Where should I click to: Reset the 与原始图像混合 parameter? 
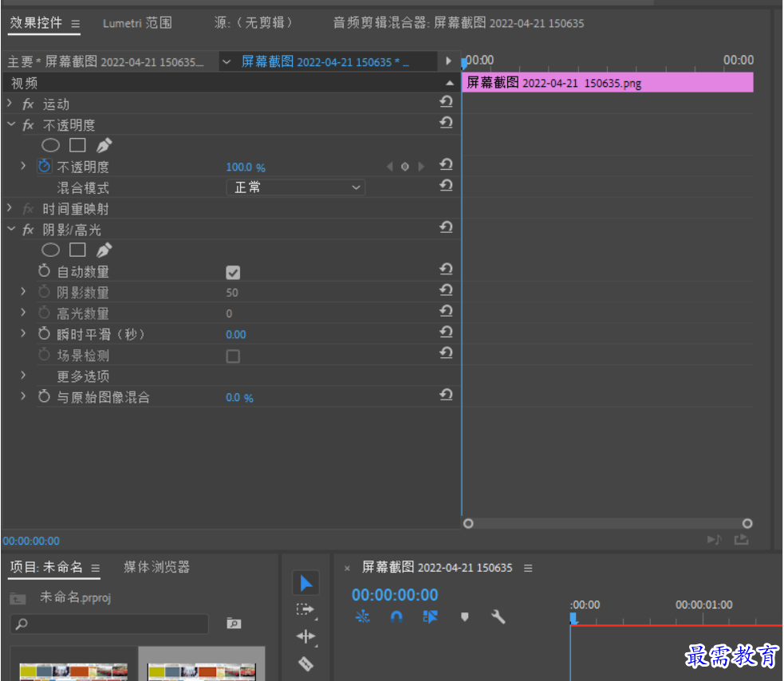(x=446, y=396)
